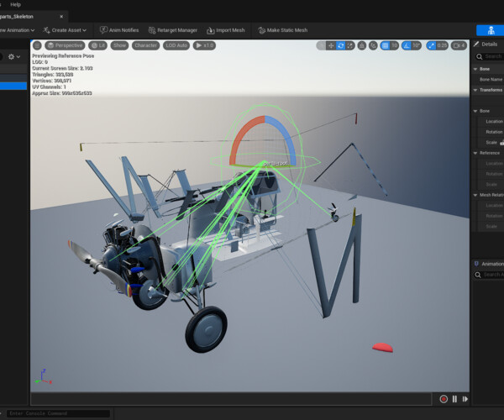Collapse the Transforms section
The image size is (504, 420).
(x=475, y=90)
